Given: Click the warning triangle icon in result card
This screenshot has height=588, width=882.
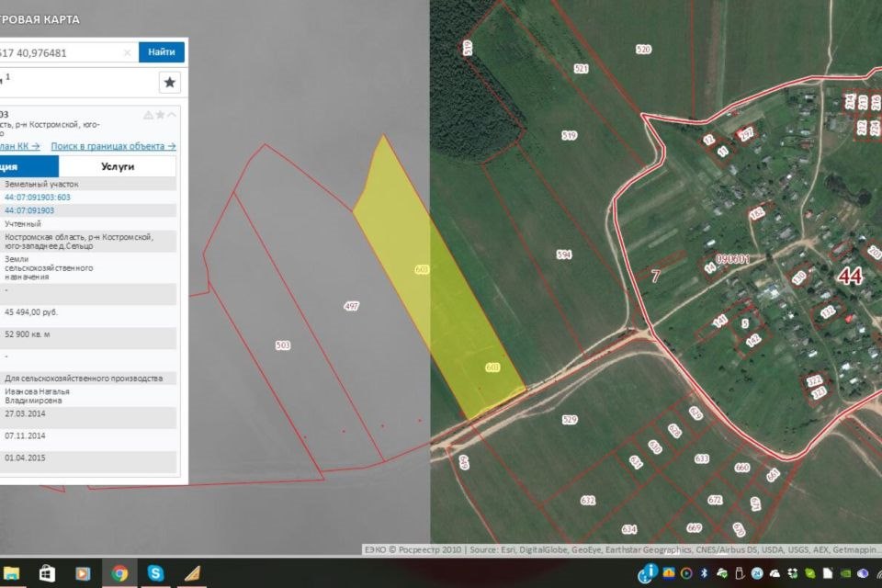Looking at the screenshot, I should click(x=147, y=115).
